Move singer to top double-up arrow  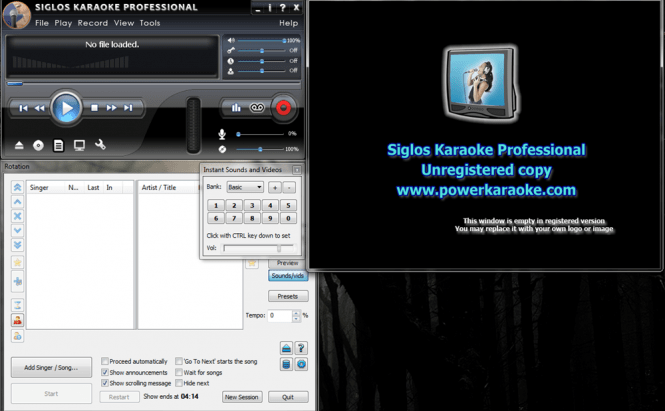tap(17, 187)
